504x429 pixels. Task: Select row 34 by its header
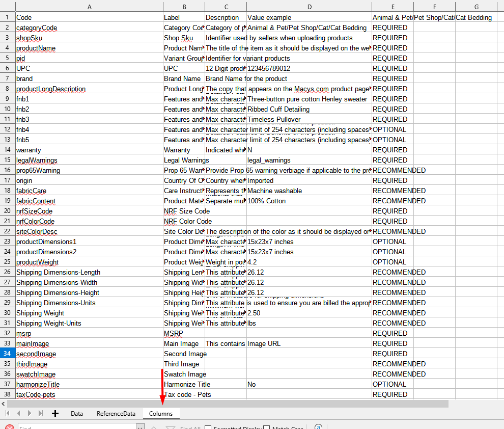8,354
